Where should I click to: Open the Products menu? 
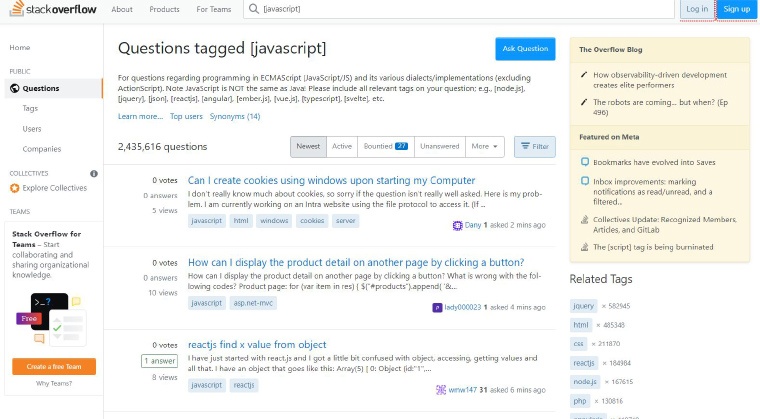pos(164,9)
